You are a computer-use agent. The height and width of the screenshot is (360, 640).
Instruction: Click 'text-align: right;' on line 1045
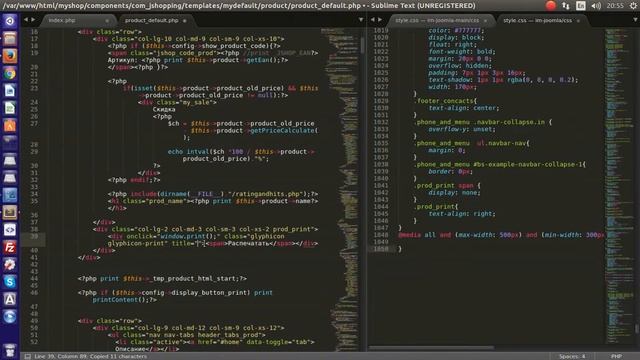[462, 213]
